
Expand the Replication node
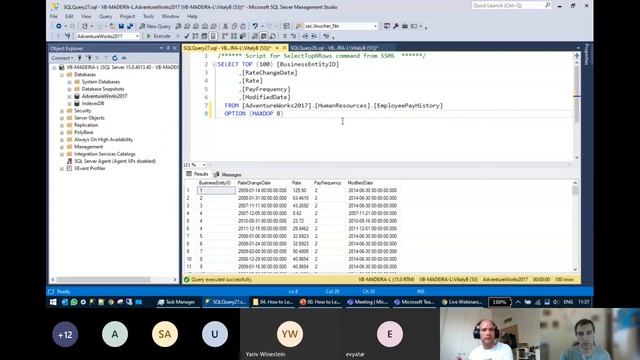(62, 125)
